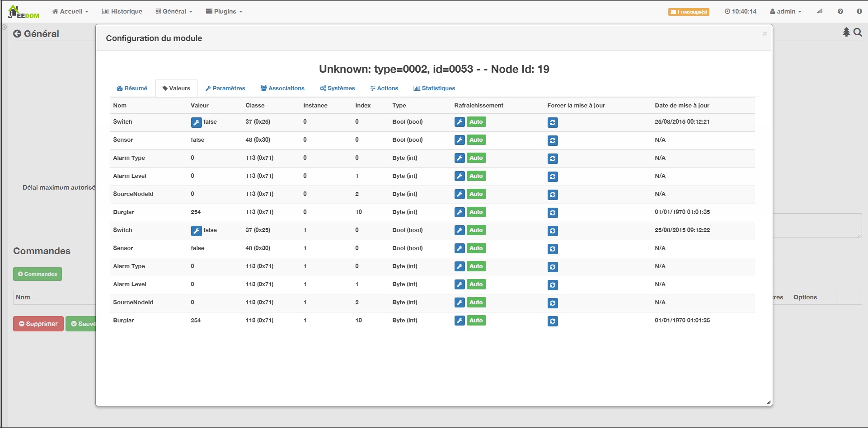Click the clock showing 10:40:14
This screenshot has width=868, height=428.
741,11
